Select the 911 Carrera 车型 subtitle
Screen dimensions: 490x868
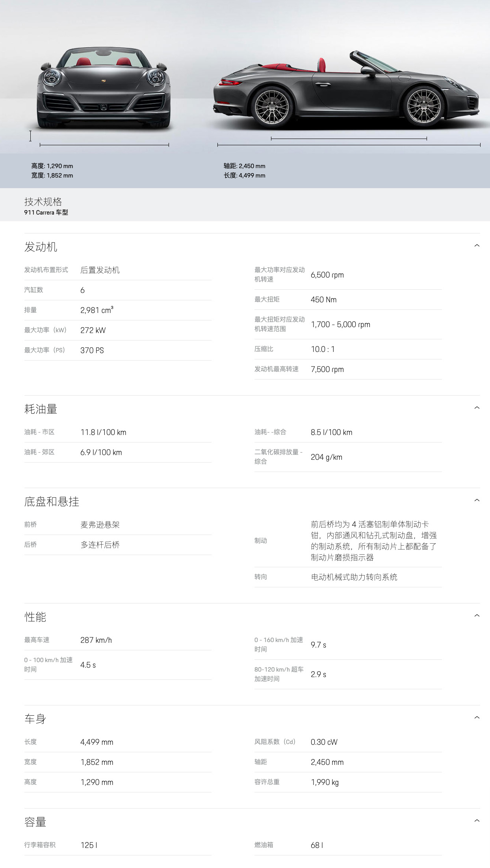(x=46, y=213)
